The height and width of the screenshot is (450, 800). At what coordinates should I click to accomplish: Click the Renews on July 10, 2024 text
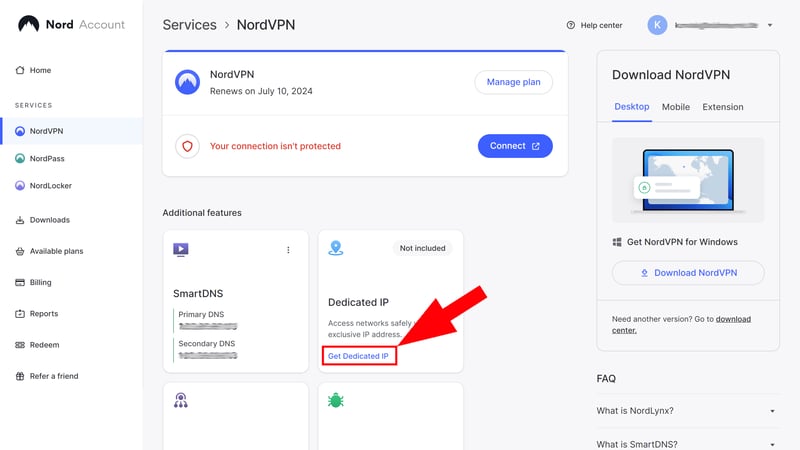(x=261, y=91)
